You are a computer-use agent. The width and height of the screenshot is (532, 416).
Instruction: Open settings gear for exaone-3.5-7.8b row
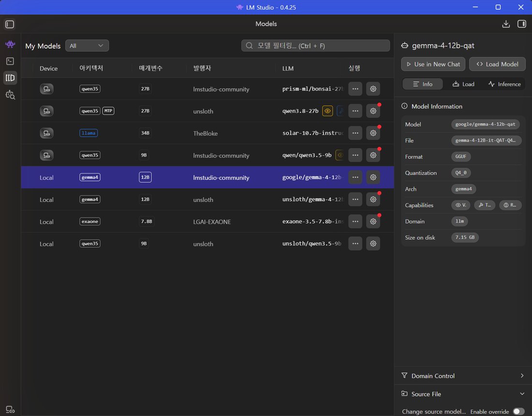pos(373,221)
